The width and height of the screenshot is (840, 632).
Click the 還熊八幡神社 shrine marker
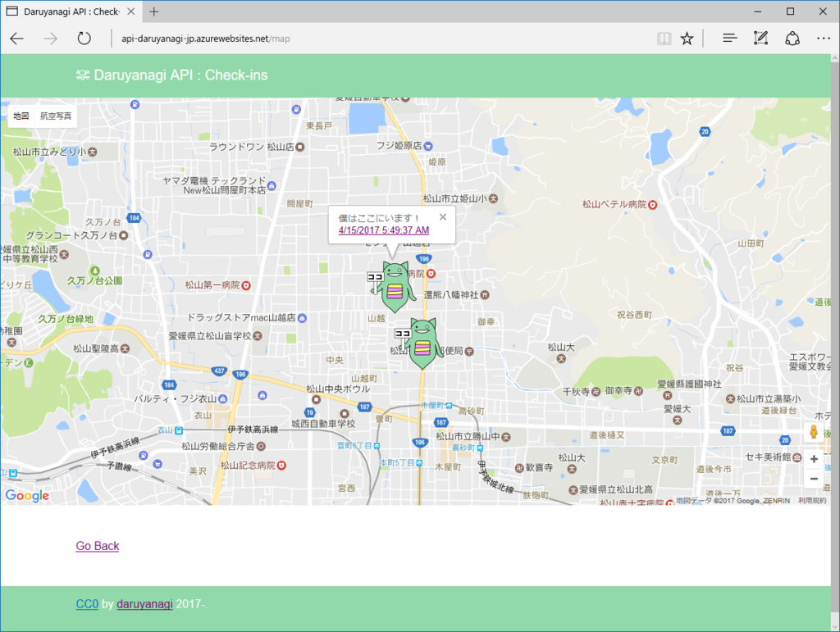[x=485, y=295]
